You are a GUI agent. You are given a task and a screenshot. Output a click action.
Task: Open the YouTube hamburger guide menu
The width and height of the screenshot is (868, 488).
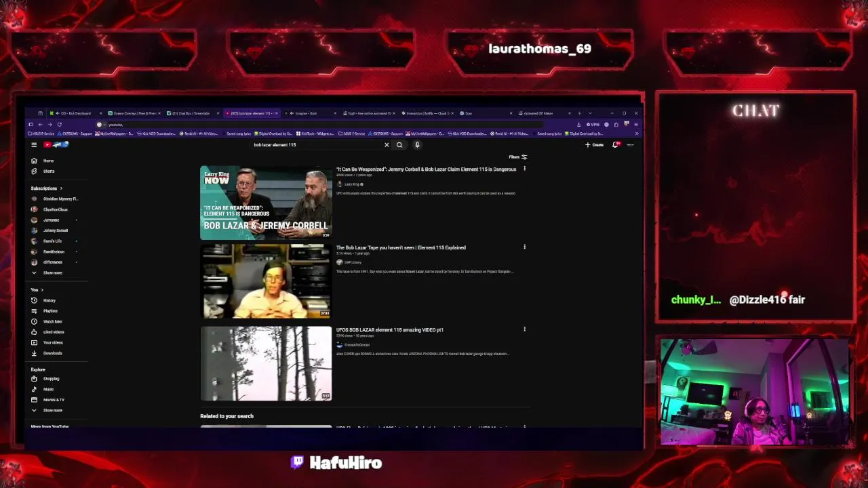click(34, 144)
